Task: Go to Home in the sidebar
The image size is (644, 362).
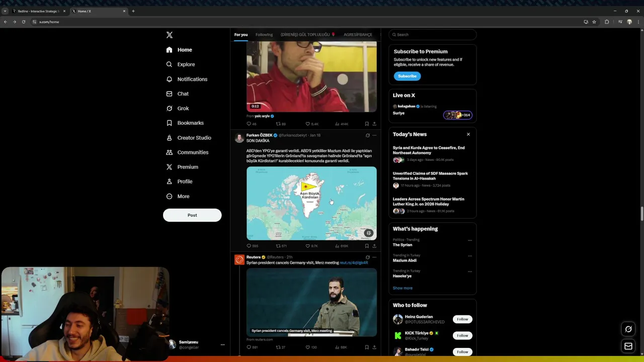Action: tap(179, 50)
